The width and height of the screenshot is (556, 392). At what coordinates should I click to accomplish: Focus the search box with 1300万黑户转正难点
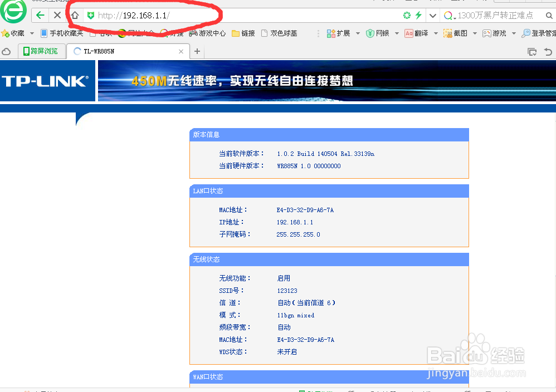coord(496,16)
